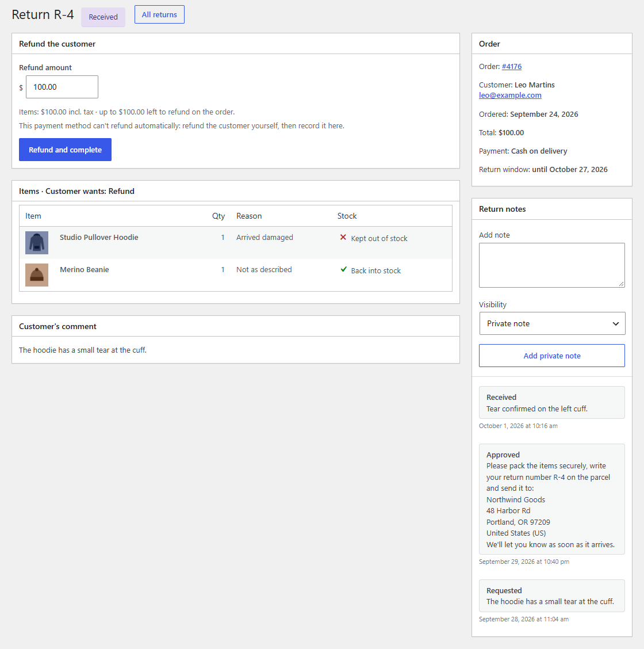Click the Refund and complete button
644x649 pixels.
(x=66, y=150)
